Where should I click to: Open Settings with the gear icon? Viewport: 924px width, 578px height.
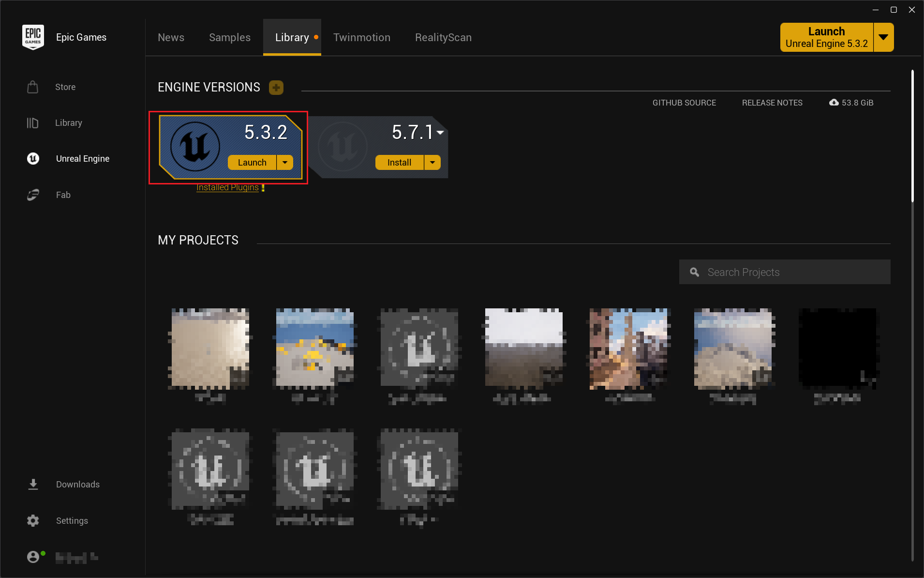[33, 521]
